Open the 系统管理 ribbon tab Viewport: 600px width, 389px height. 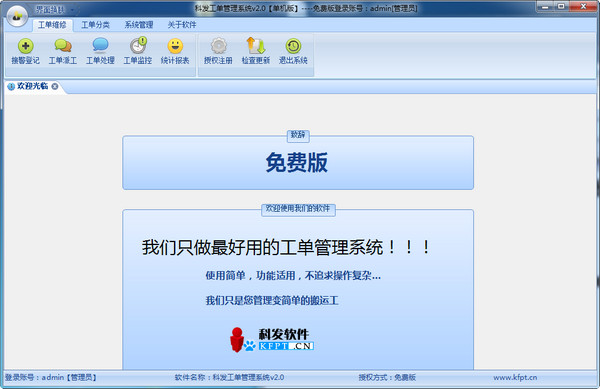pos(139,25)
